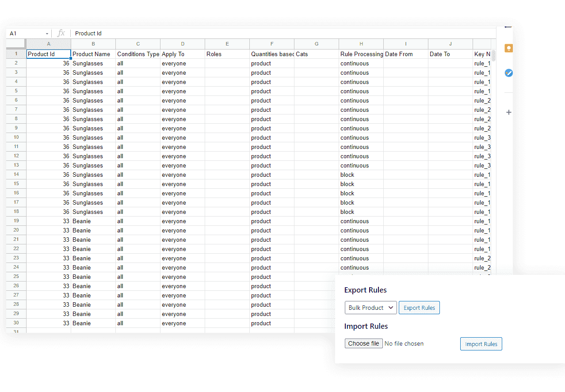Click the select-all corner of the grid

pyautogui.click(x=16, y=44)
